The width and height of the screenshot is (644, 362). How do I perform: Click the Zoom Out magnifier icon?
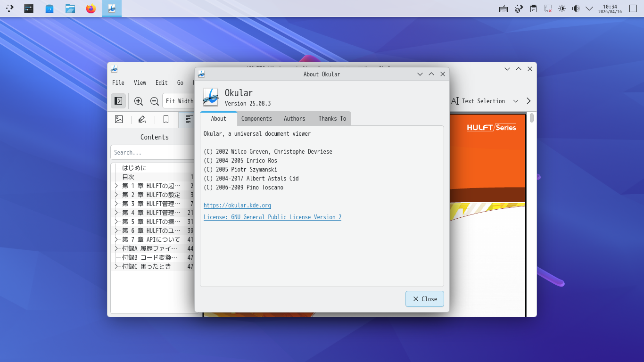154,101
